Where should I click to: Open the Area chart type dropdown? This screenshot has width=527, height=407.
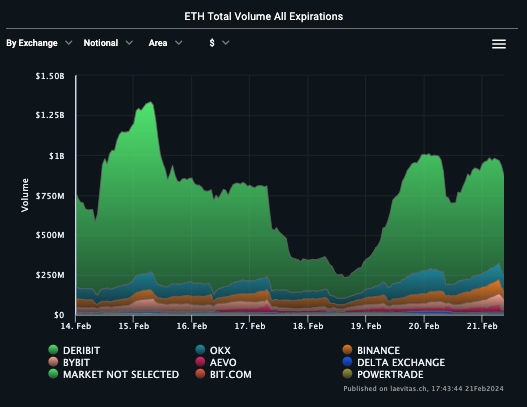(165, 43)
